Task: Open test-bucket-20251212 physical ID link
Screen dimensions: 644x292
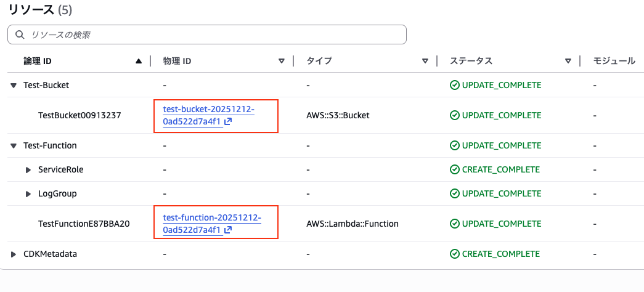Action: pos(208,109)
